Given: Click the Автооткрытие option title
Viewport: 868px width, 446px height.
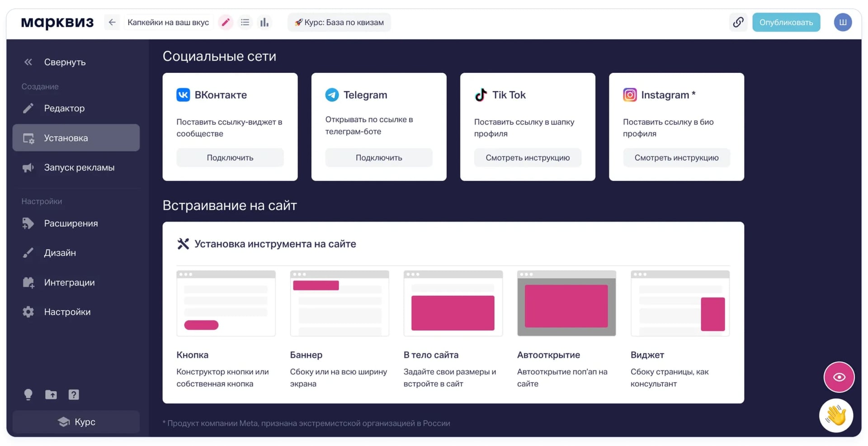Looking at the screenshot, I should pyautogui.click(x=548, y=355).
